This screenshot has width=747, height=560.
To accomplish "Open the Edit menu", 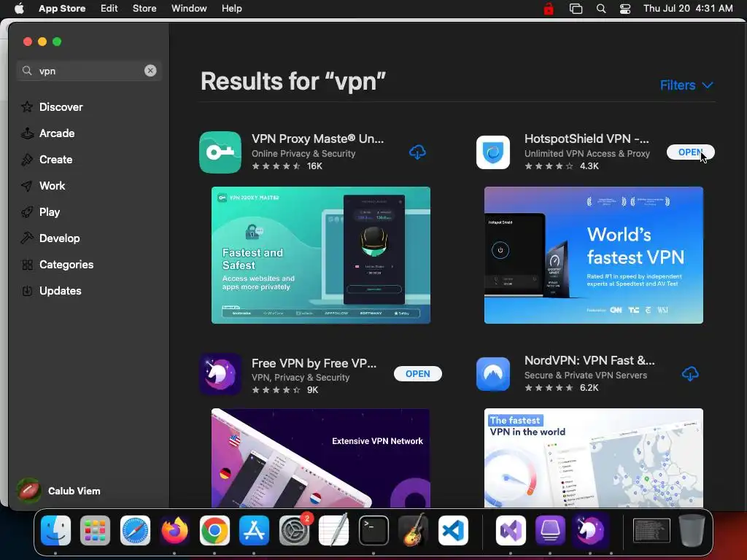I will [109, 9].
